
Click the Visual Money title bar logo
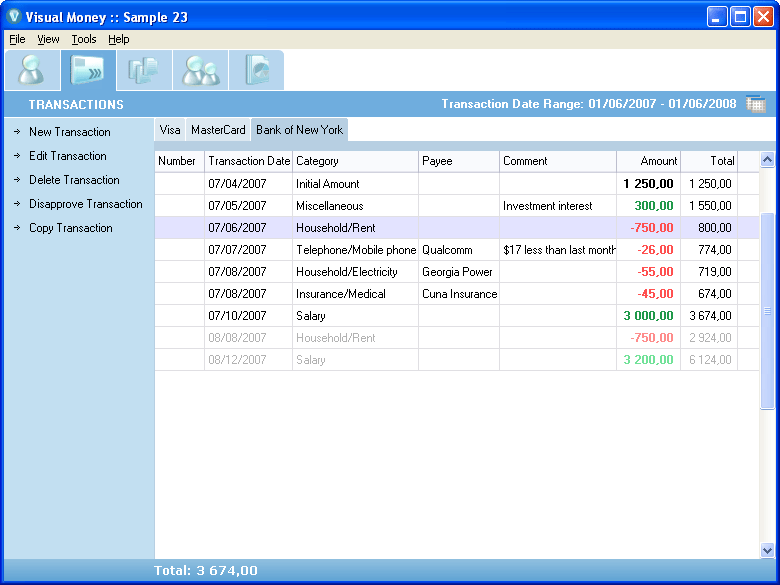pos(13,17)
